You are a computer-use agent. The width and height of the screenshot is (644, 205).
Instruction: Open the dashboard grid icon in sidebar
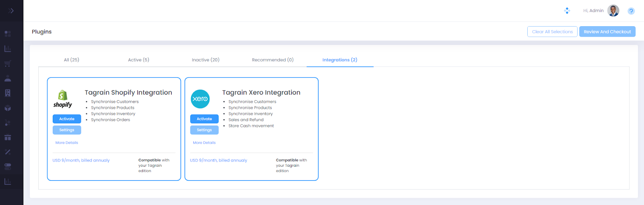[x=8, y=34]
